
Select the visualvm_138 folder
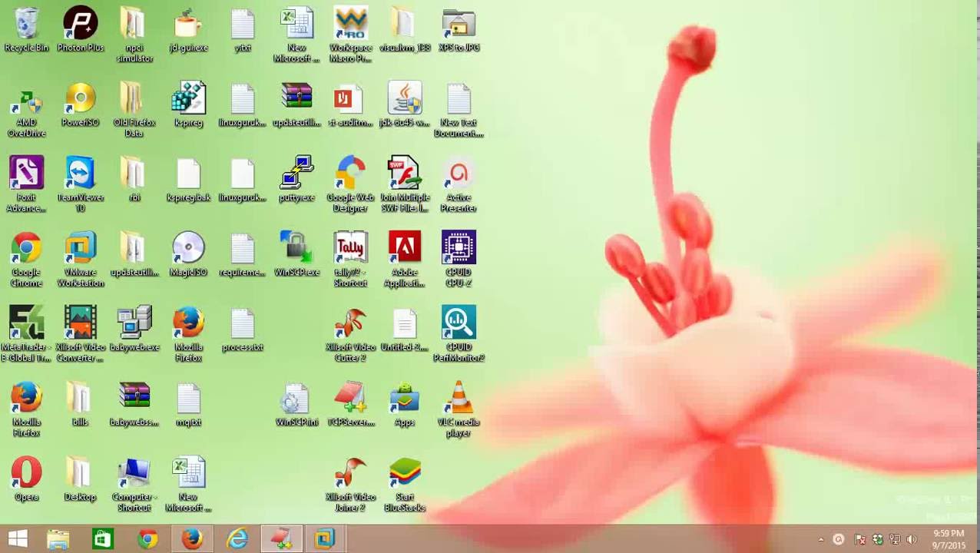[x=404, y=23]
